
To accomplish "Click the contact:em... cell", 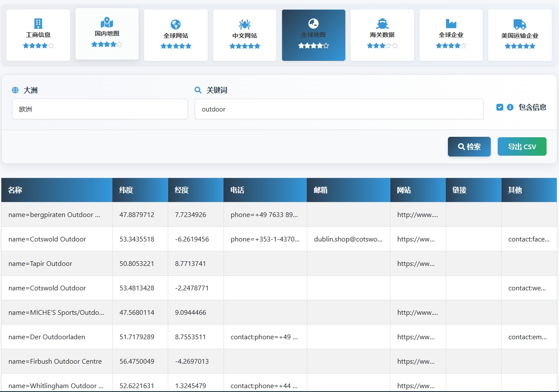I will click(x=529, y=337).
